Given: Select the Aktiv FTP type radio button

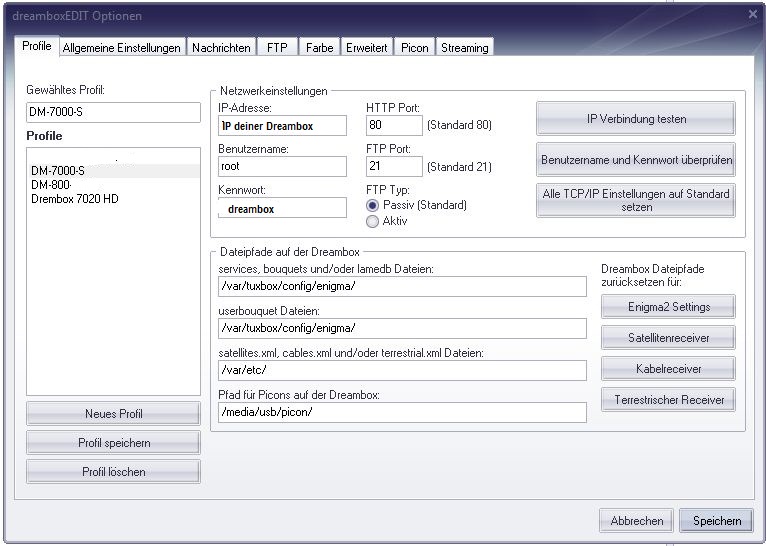Looking at the screenshot, I should click(374, 221).
